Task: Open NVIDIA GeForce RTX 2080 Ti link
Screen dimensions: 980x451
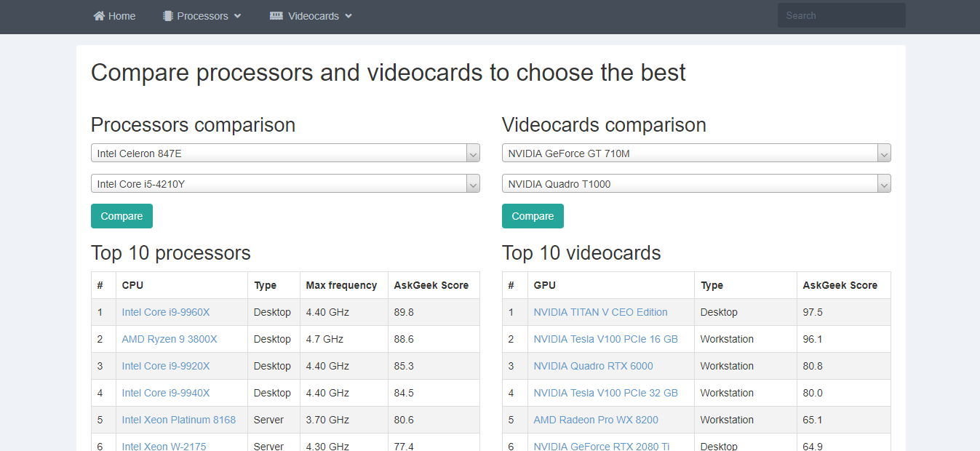Action: point(602,445)
